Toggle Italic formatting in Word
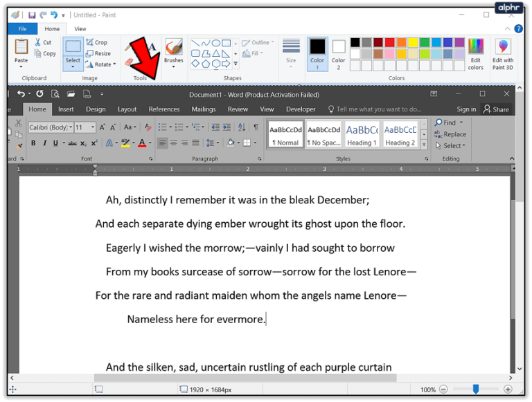The width and height of the screenshot is (532, 402). pyautogui.click(x=44, y=143)
